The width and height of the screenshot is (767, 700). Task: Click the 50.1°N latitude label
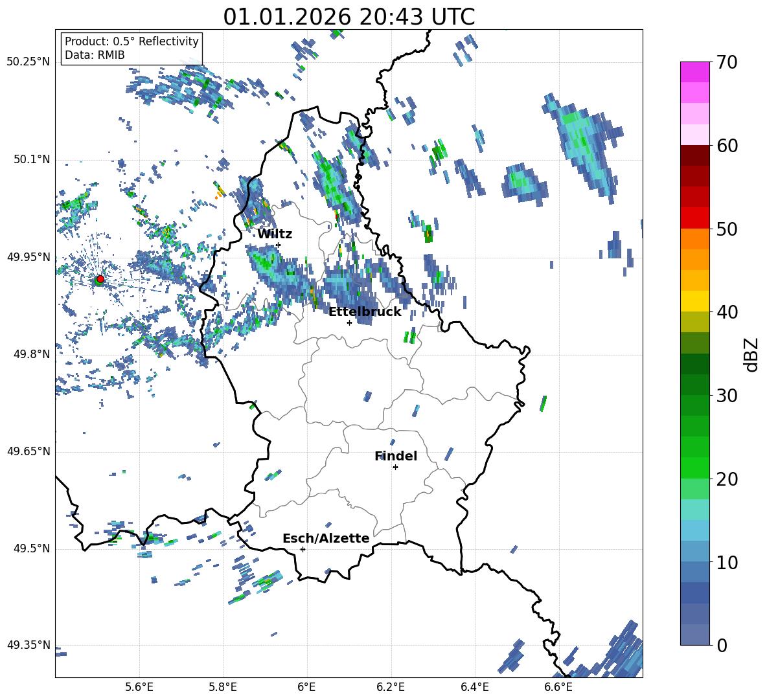32,159
